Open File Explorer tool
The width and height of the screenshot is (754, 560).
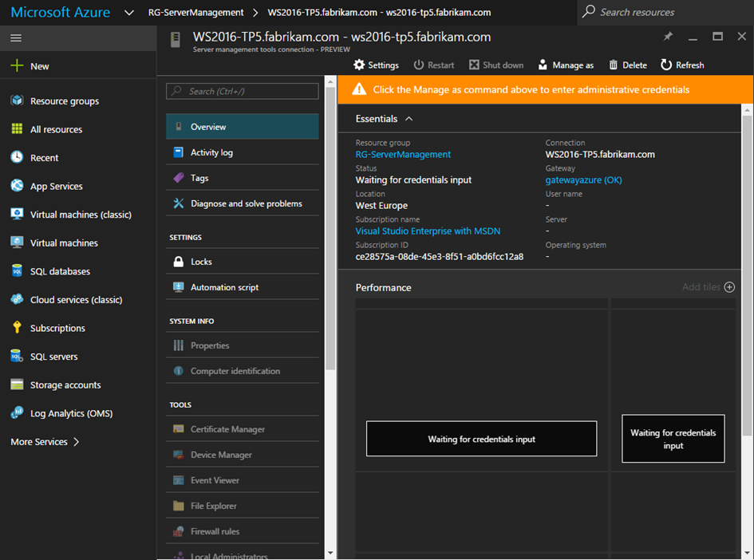[243, 505]
